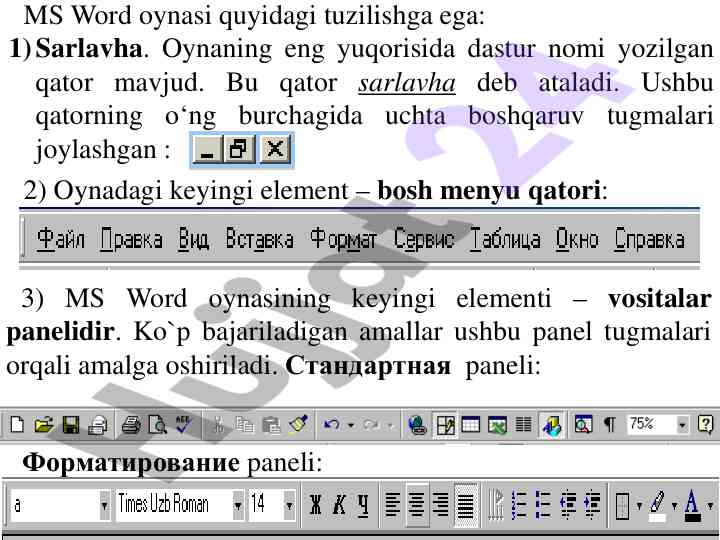This screenshot has width=720, height=540.
Task: Open the Правка menu
Action: [x=131, y=239]
